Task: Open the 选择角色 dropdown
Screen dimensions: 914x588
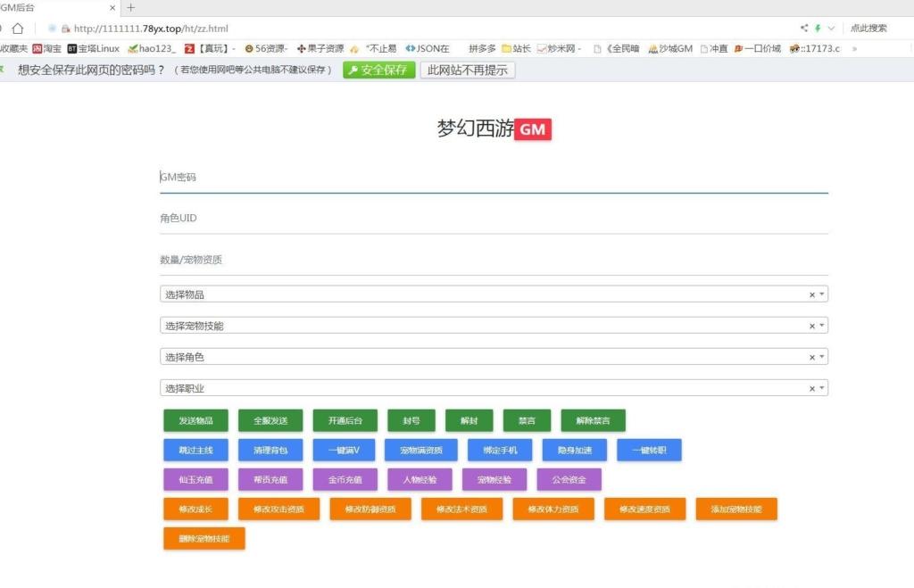Action: (494, 357)
